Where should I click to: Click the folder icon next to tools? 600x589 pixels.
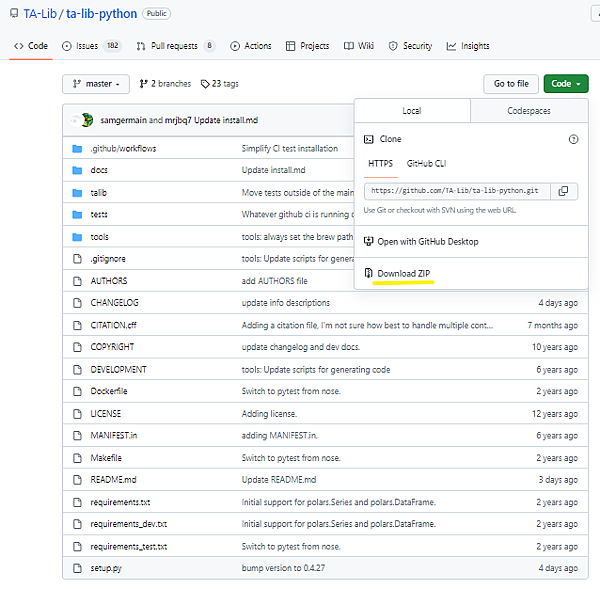77,237
